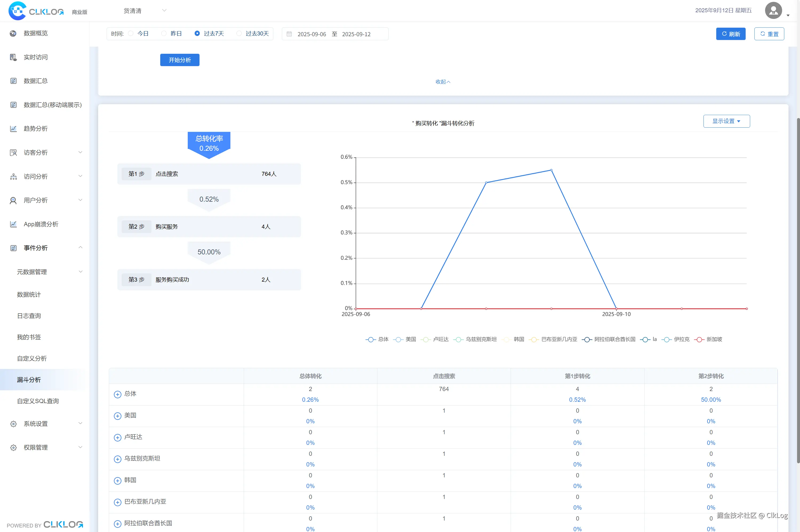Click the user avatar icon
The height and width of the screenshot is (532, 800).
774,10
